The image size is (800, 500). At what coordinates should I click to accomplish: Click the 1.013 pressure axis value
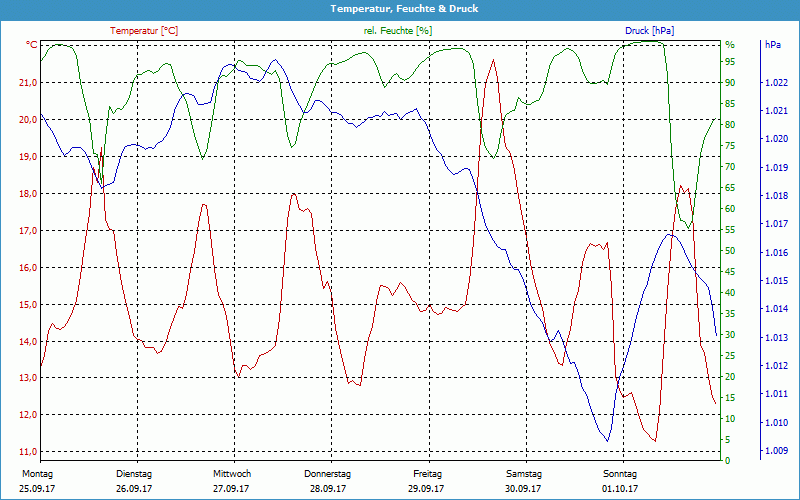777,337
